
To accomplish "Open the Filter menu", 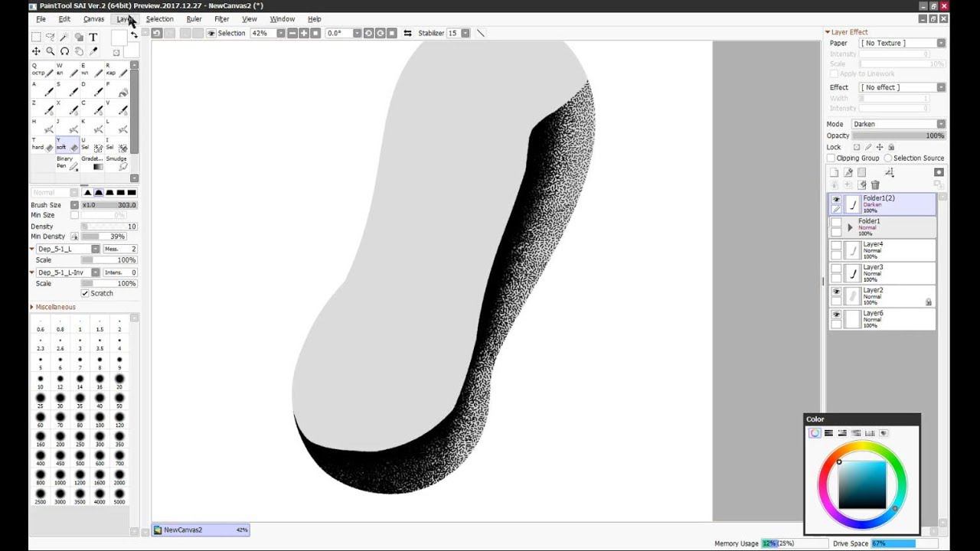I will (x=222, y=18).
